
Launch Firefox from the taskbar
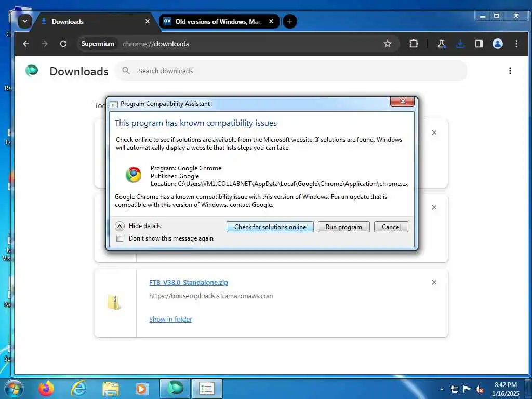46,389
